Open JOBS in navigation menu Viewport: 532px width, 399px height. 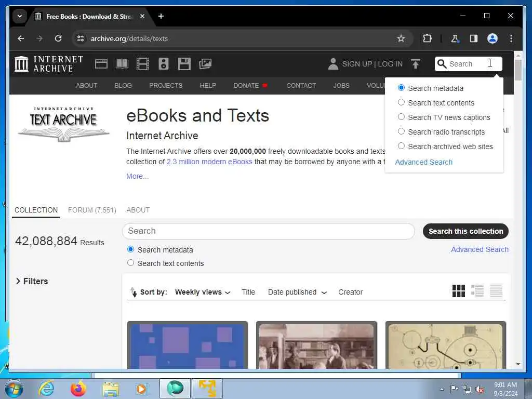(341, 86)
